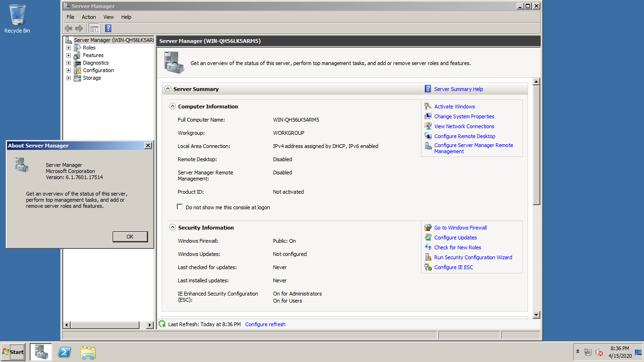644x362 pixels.
Task: Click the Help toolbar icon
Action: click(x=108, y=28)
